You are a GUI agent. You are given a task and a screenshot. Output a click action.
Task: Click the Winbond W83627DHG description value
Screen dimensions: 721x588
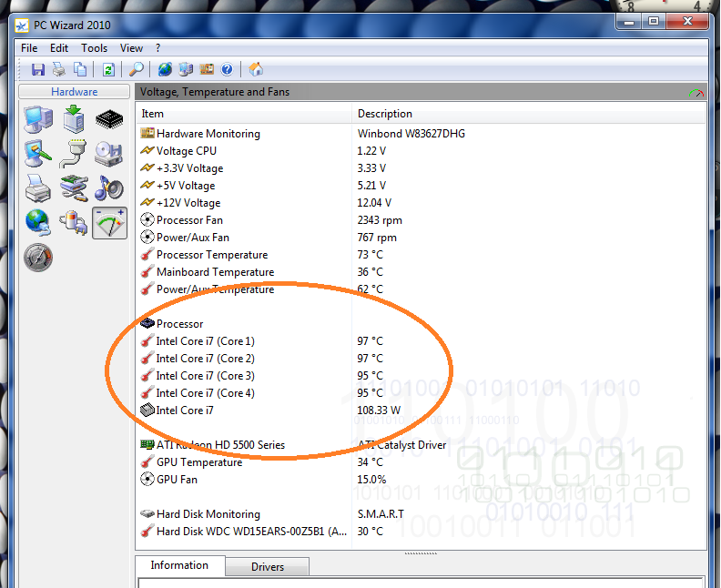point(411,133)
